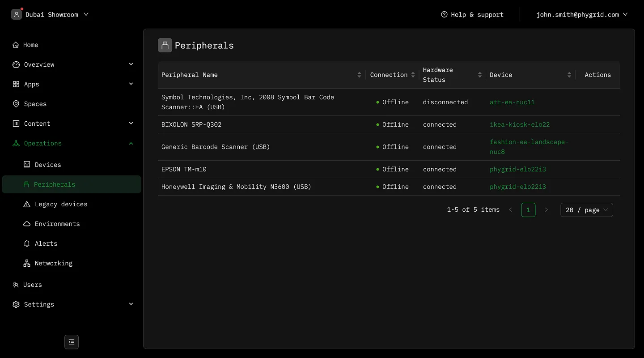Click the Legacy devices warning triangle icon
The height and width of the screenshot is (358, 644).
point(27,204)
